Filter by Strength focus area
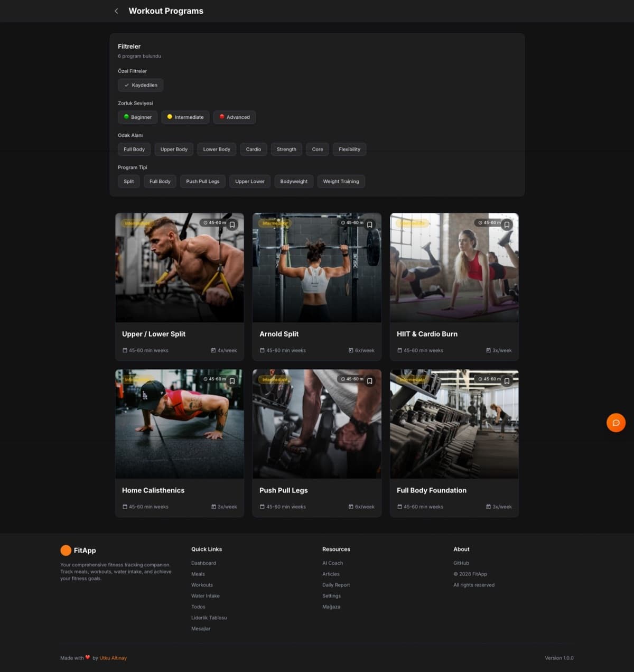The image size is (634, 672). tap(286, 150)
